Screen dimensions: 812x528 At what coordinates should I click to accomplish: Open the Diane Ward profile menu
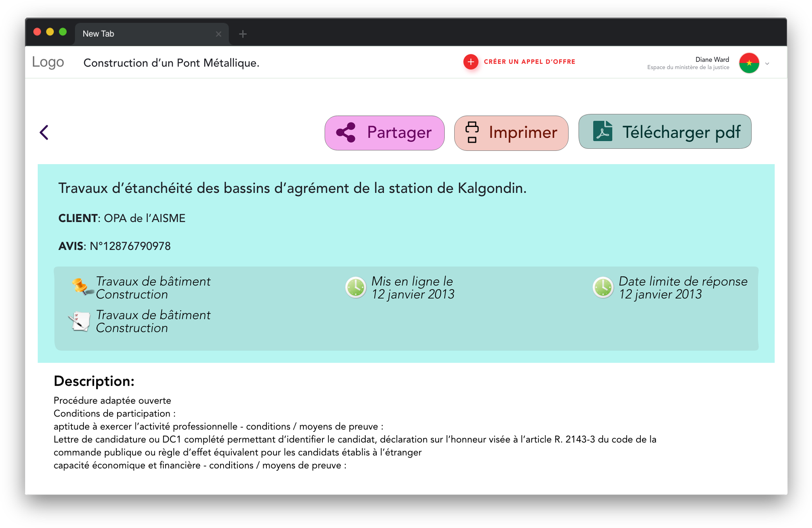(712, 60)
